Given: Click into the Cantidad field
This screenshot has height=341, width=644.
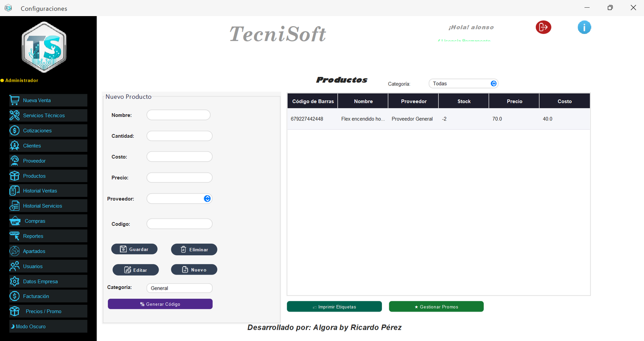Looking at the screenshot, I should [x=180, y=136].
